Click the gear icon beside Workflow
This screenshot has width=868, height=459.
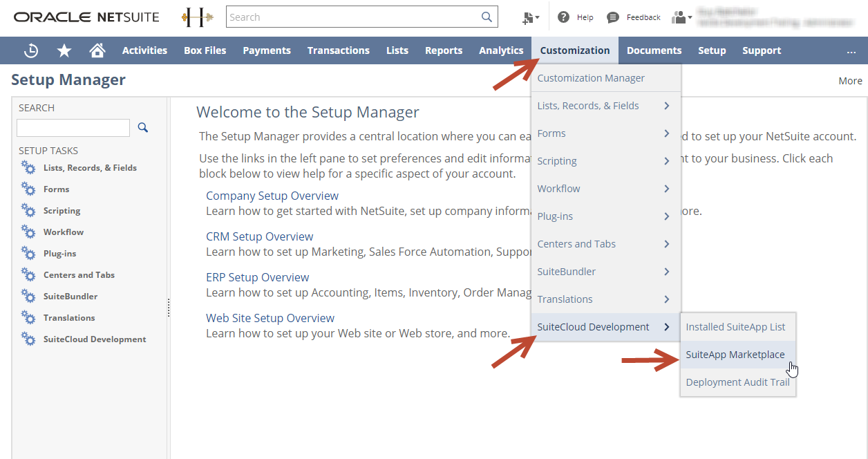click(28, 232)
